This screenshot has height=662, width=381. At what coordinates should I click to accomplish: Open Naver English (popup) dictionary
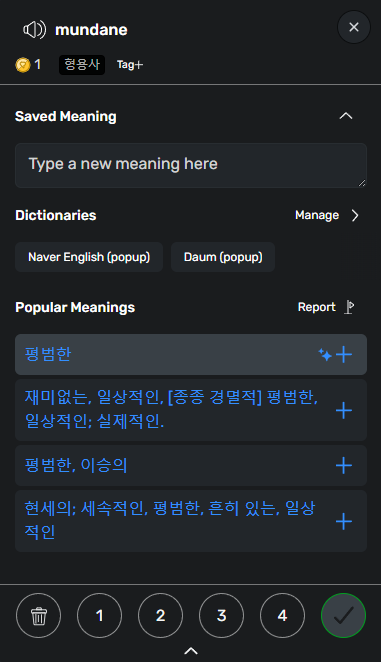89,257
